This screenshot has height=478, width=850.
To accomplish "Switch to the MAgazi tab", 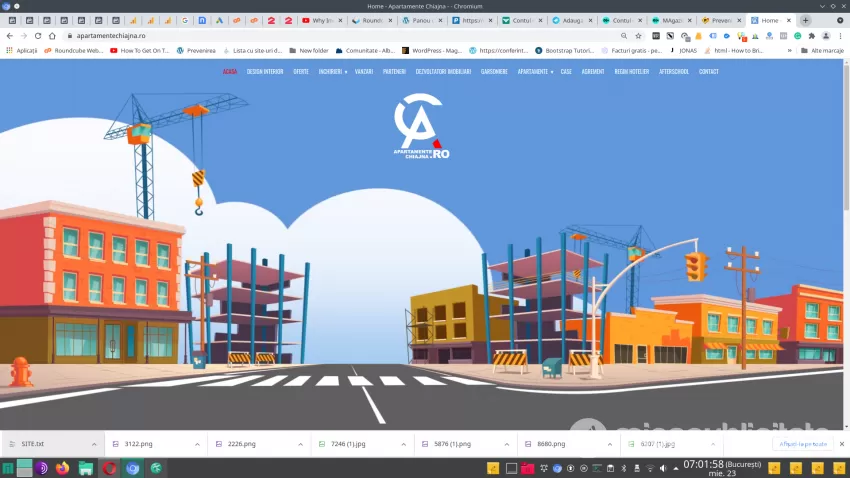I will (672, 21).
